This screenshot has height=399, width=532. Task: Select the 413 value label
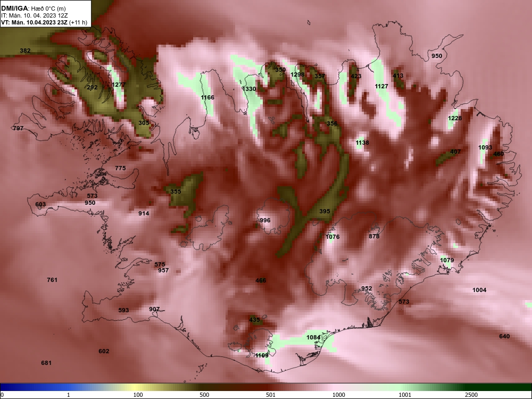(x=398, y=76)
